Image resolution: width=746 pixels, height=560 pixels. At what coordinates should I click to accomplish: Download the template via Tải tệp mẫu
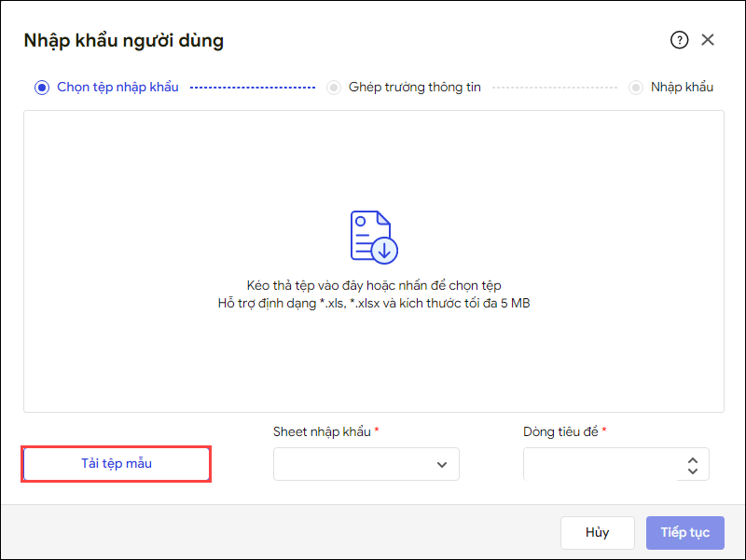tap(117, 463)
